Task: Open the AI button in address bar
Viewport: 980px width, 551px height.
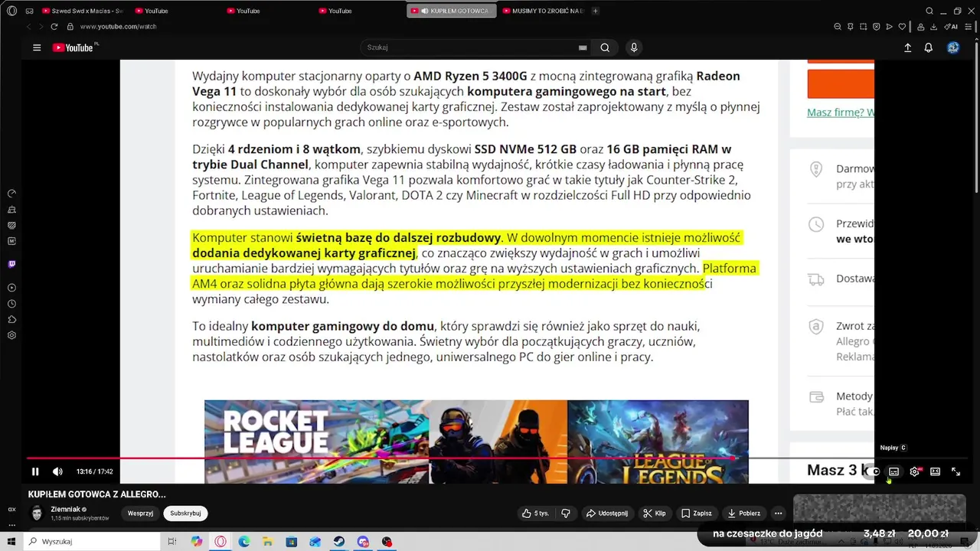Action: (x=952, y=27)
